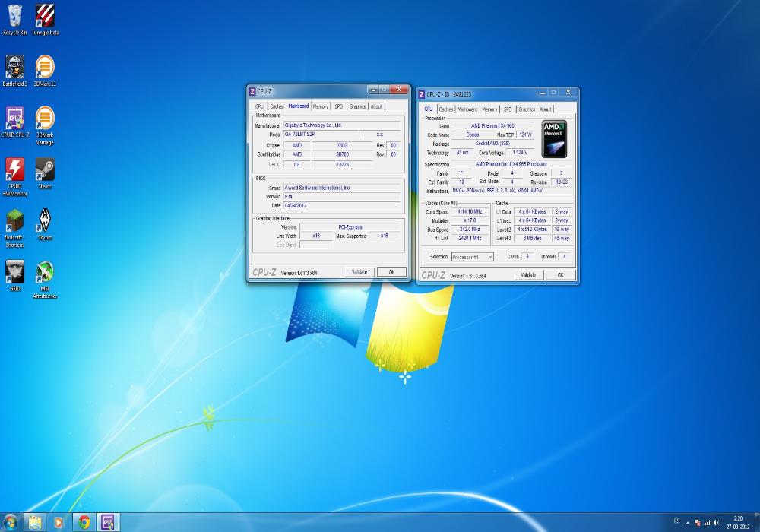Show hidden tray icons arrow
This screenshot has width=760, height=532.
[687, 523]
